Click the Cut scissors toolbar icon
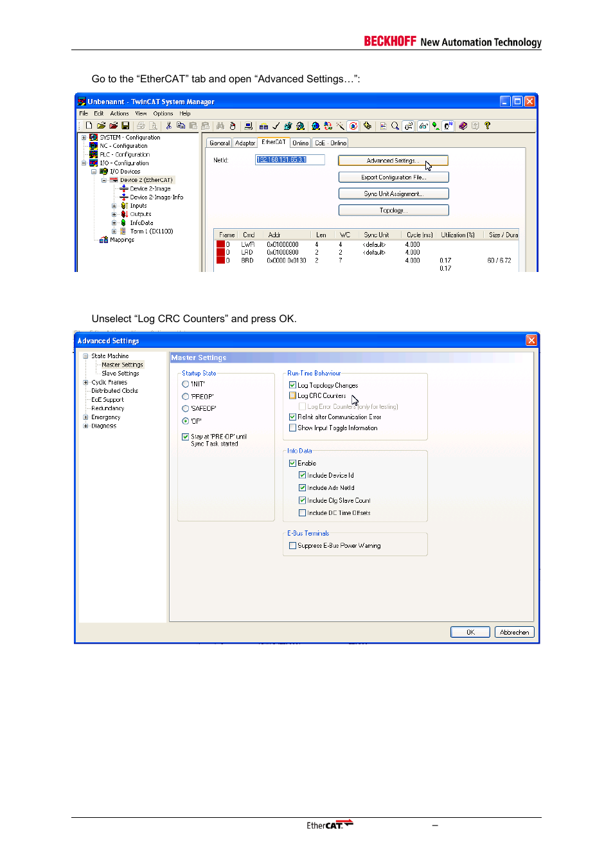 click(x=168, y=126)
